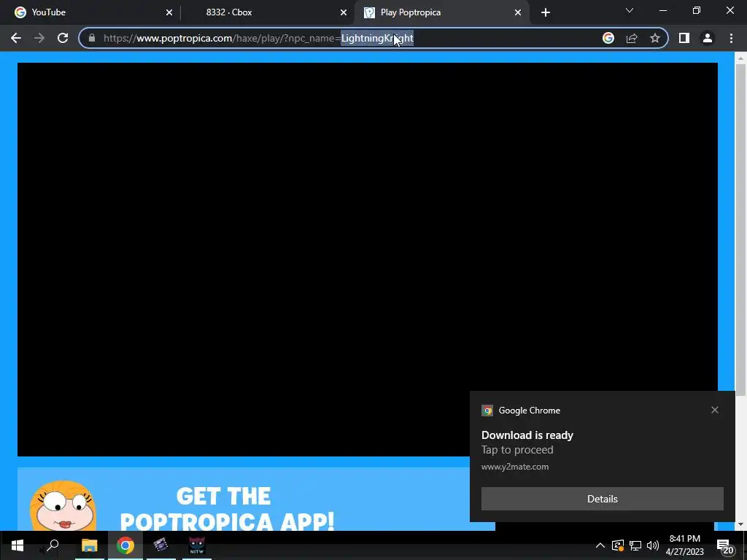Click 'Tap to proceed' notification text
The width and height of the screenshot is (747, 560).
(517, 450)
